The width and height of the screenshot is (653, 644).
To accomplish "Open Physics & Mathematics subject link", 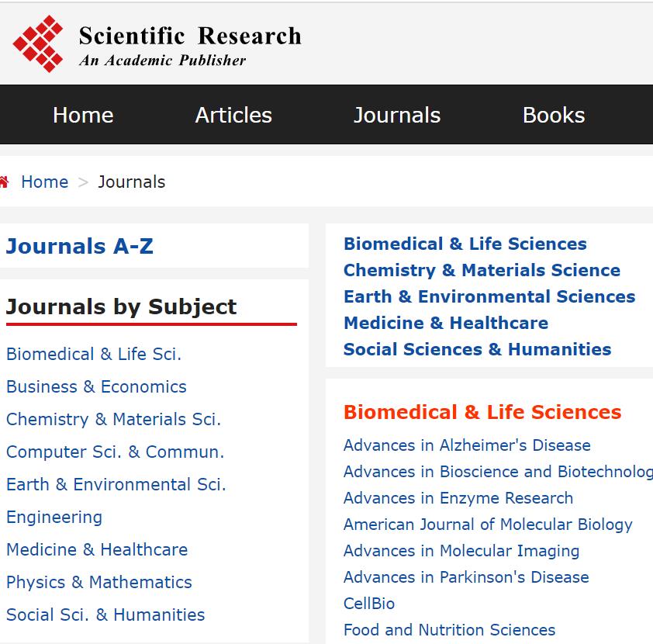I will (99, 583).
